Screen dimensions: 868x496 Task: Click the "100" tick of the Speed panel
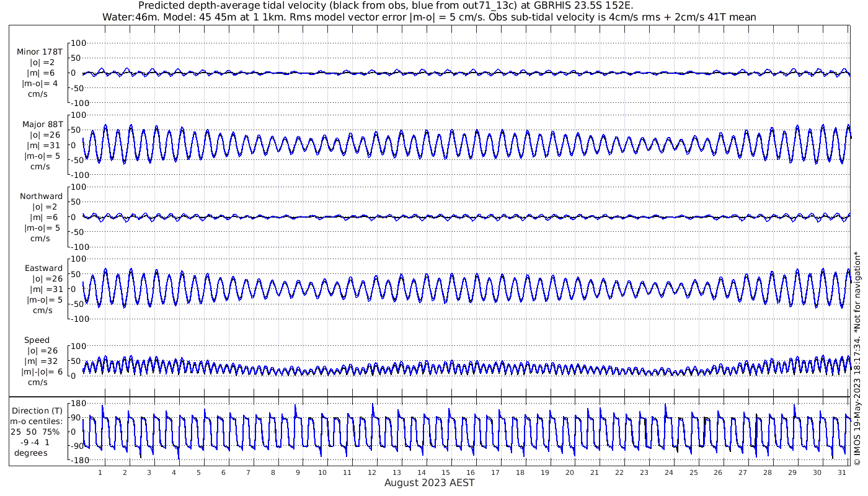point(77,346)
